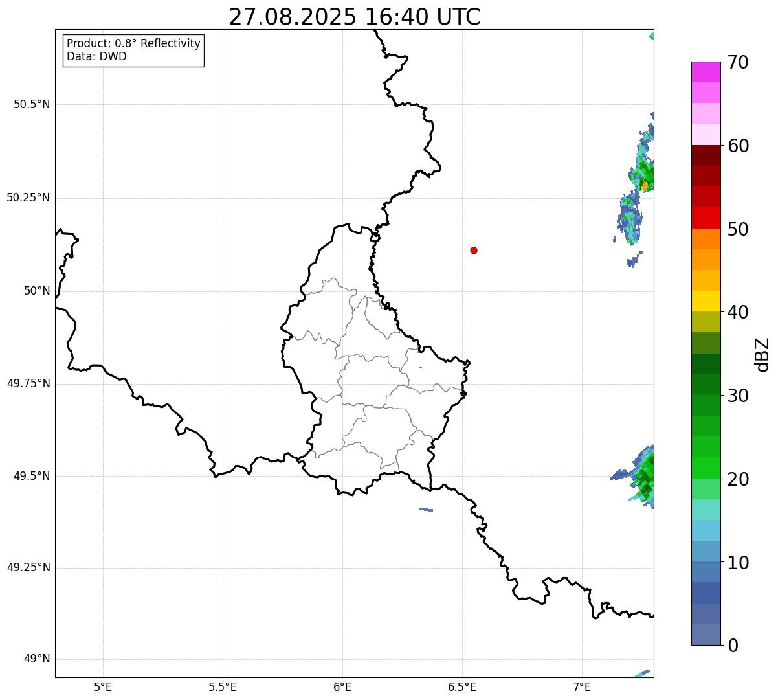Click the '50°N' latitude label
Screen dimensions: 778x700
coord(37,291)
